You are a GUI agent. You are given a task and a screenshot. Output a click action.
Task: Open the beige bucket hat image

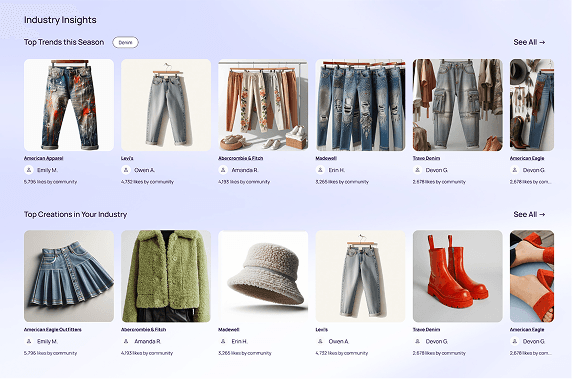tap(263, 276)
